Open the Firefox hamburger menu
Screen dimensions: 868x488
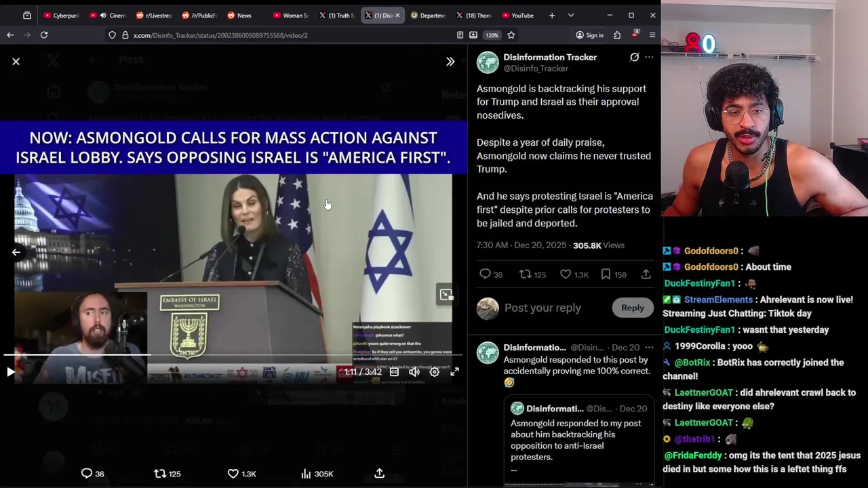(652, 35)
